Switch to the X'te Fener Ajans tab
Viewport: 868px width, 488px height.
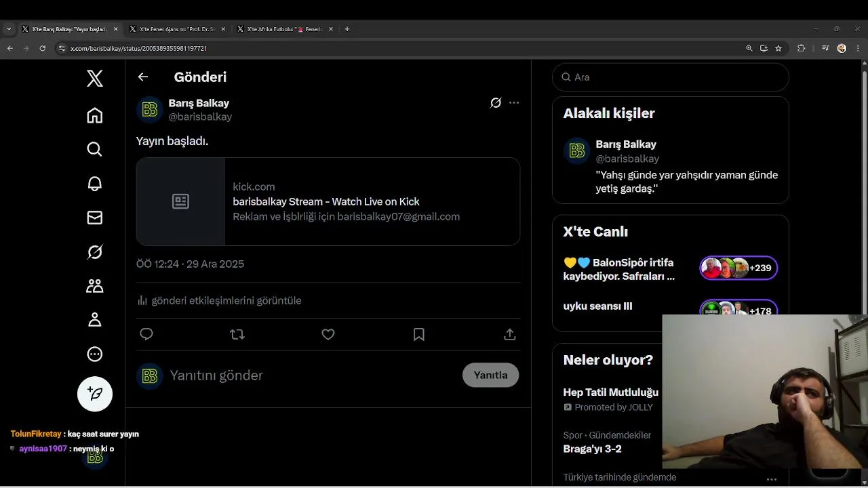[176, 29]
